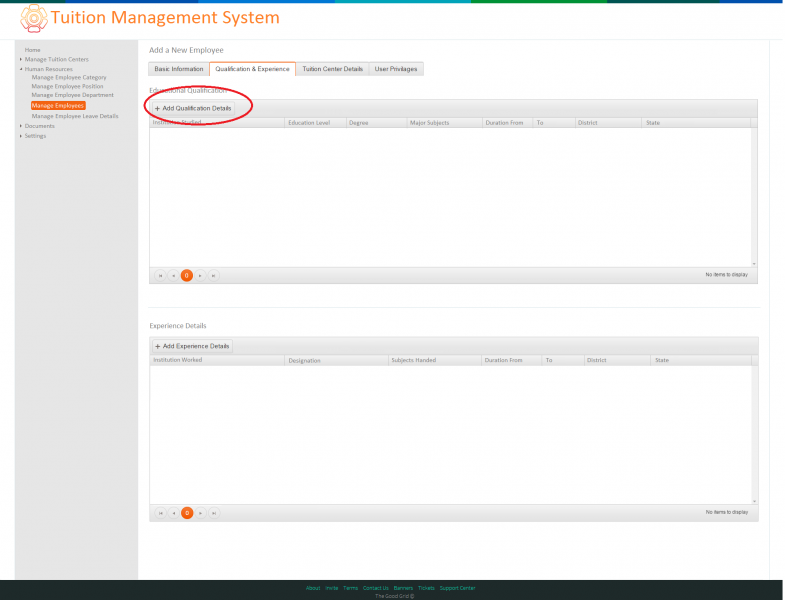The height and width of the screenshot is (600, 785).
Task: Go to last page in experience grid pager
Action: click(214, 513)
